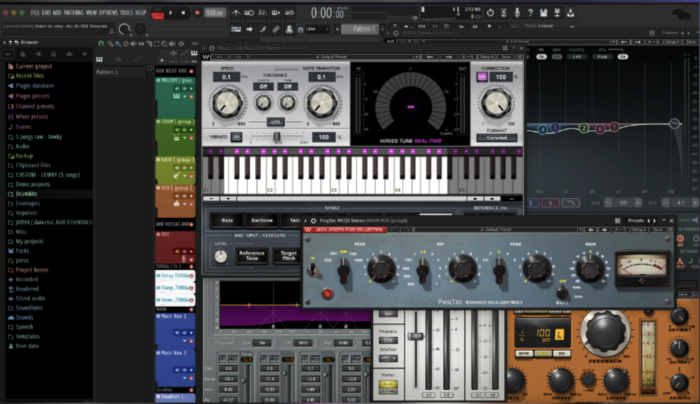700x404 pixels.
Task: Click the Reference Tone button
Action: point(252,255)
